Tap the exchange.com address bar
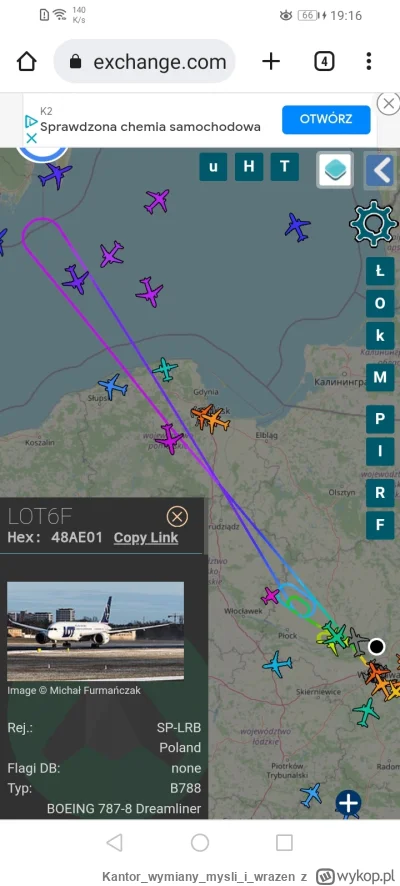Viewport: 400px width, 886px height. [145, 62]
